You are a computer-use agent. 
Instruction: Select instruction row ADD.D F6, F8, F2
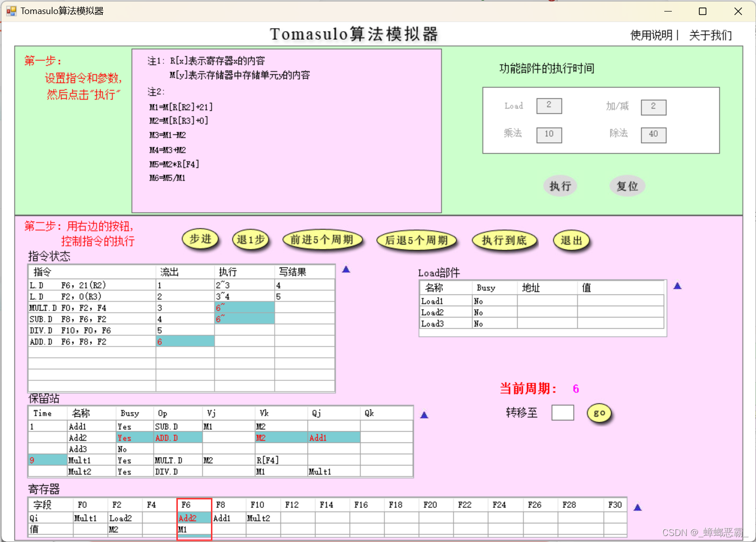pyautogui.click(x=182, y=342)
